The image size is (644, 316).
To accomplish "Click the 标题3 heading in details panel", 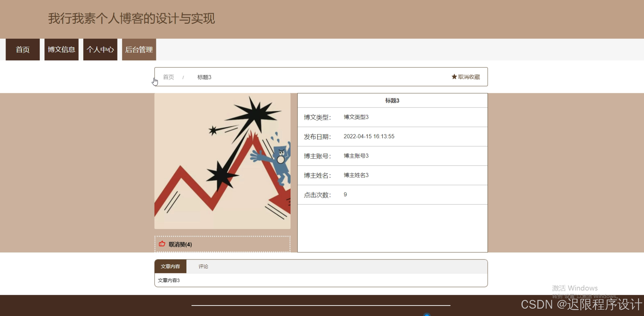I will [392, 101].
